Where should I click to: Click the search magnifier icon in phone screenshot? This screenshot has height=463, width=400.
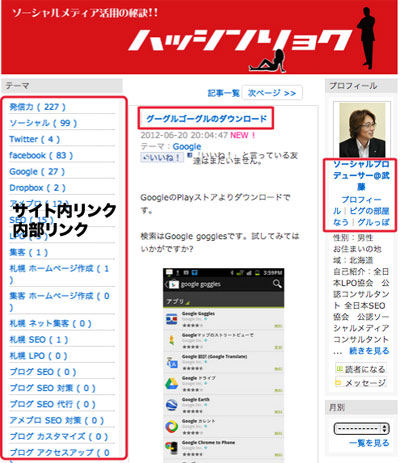tap(277, 284)
